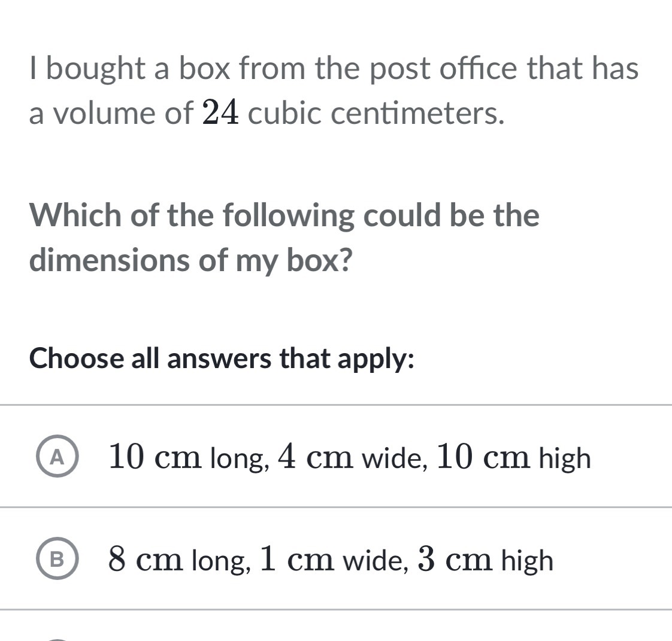Click the 'dimensions of my box?' line
672x641 pixels.
click(x=190, y=260)
